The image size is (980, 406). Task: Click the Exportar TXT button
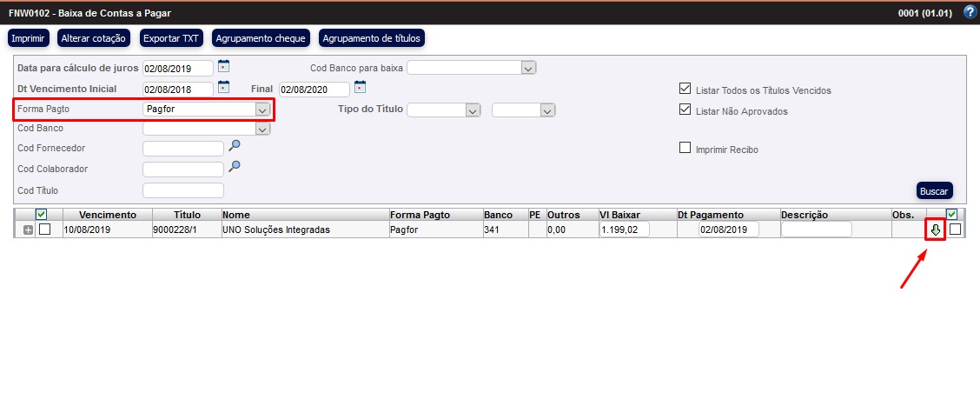coord(171,38)
